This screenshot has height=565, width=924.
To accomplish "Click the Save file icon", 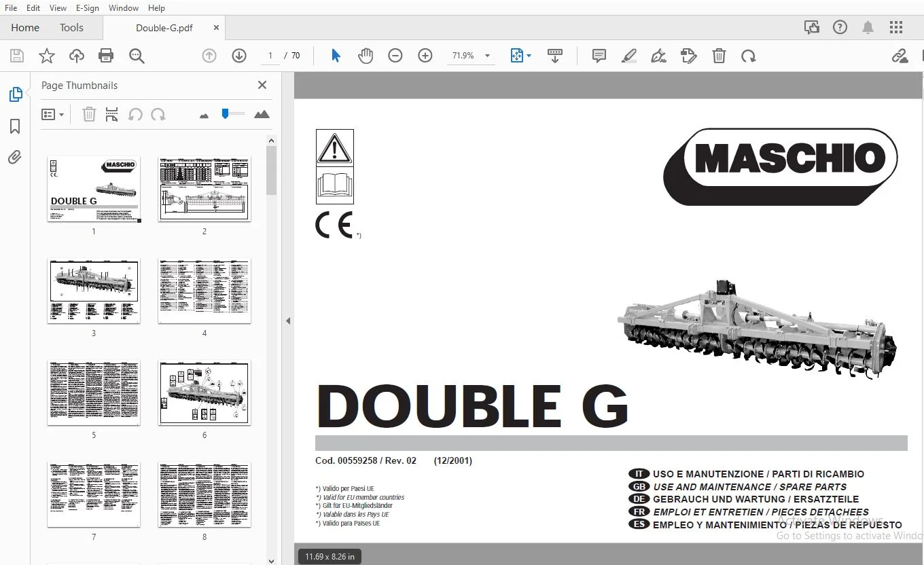I will pos(17,56).
